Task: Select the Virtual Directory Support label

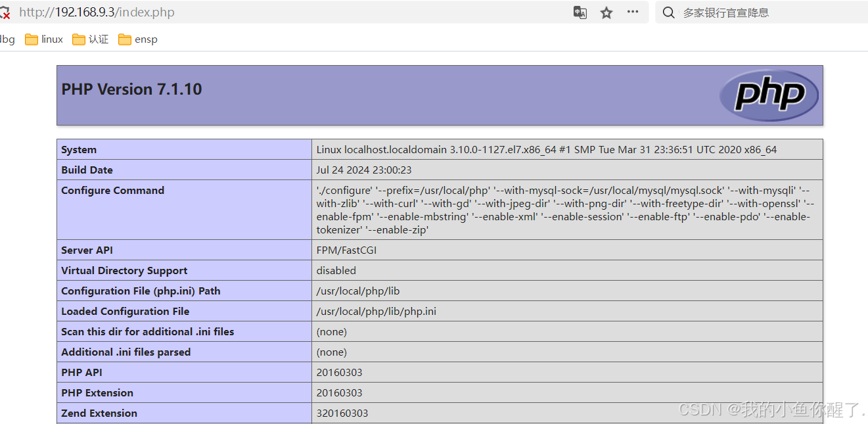Action: click(124, 271)
